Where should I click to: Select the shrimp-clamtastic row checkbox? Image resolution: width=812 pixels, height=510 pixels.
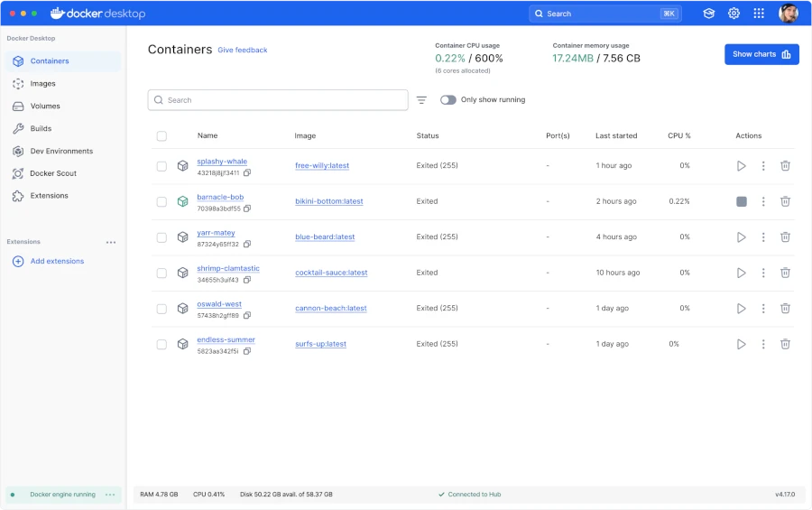point(161,274)
